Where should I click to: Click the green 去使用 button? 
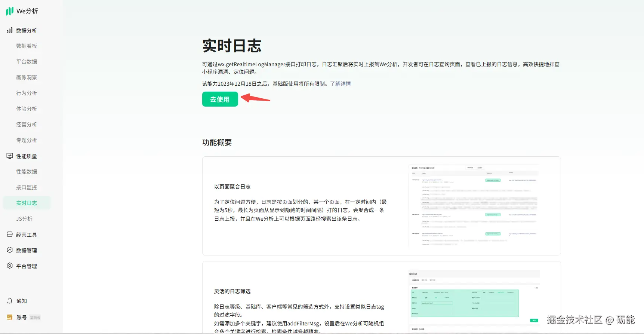point(220,99)
